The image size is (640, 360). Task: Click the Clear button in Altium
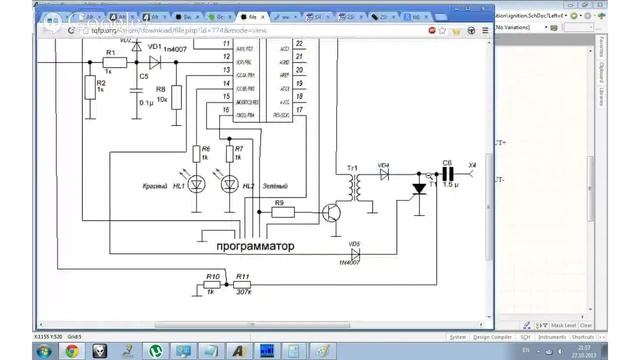586,325
